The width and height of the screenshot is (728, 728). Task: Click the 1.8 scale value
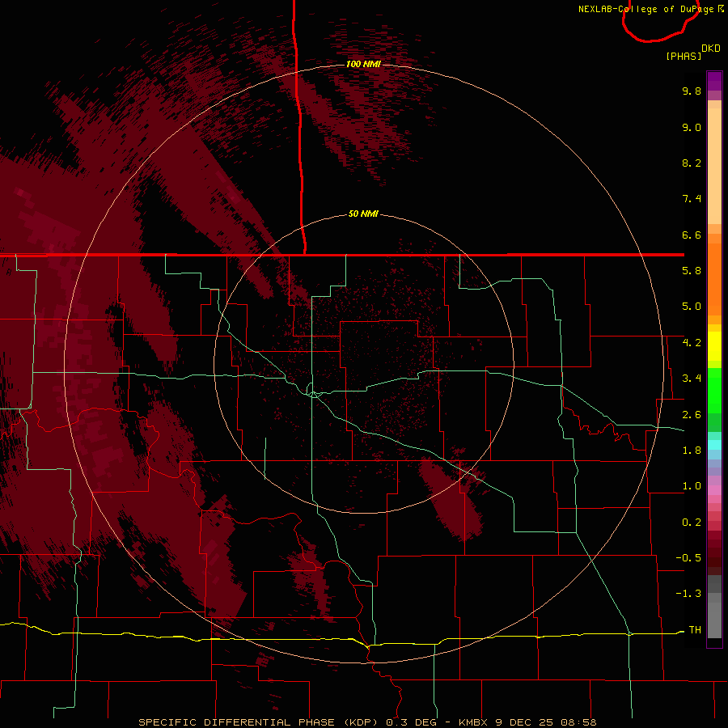coord(692,451)
